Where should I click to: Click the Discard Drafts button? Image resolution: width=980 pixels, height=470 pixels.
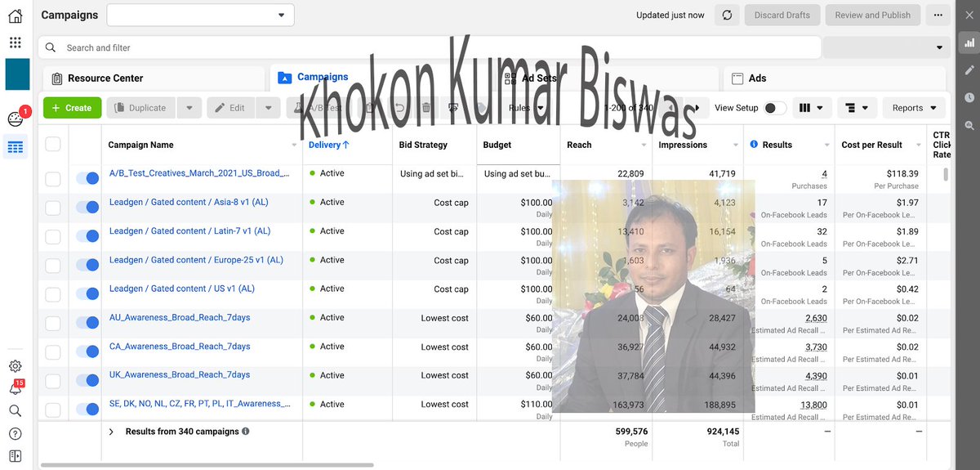click(782, 15)
